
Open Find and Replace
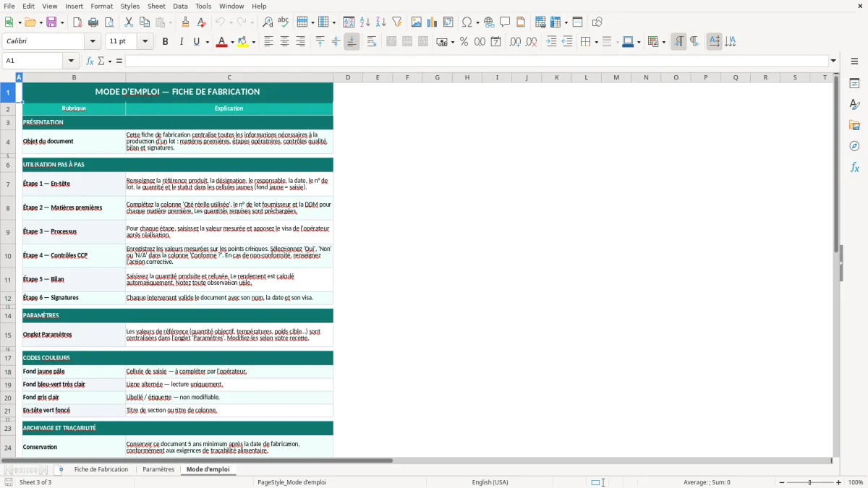tap(268, 22)
